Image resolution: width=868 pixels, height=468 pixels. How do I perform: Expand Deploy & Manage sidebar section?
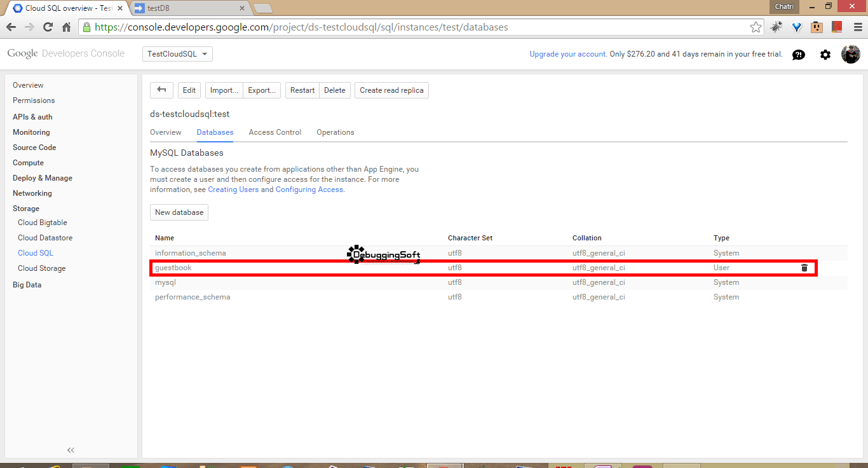43,178
